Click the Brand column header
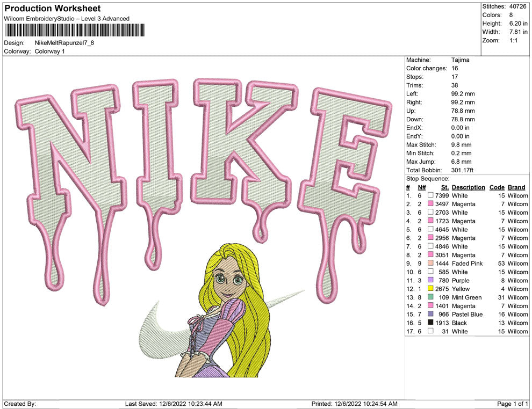Viewport: 532px width, 409px height. click(516, 187)
